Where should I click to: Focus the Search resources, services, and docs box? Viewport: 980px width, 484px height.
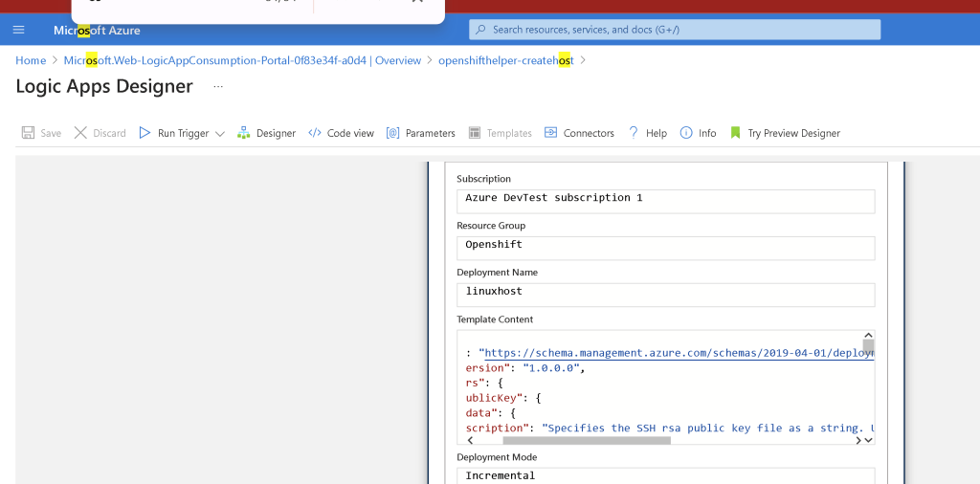click(x=675, y=30)
